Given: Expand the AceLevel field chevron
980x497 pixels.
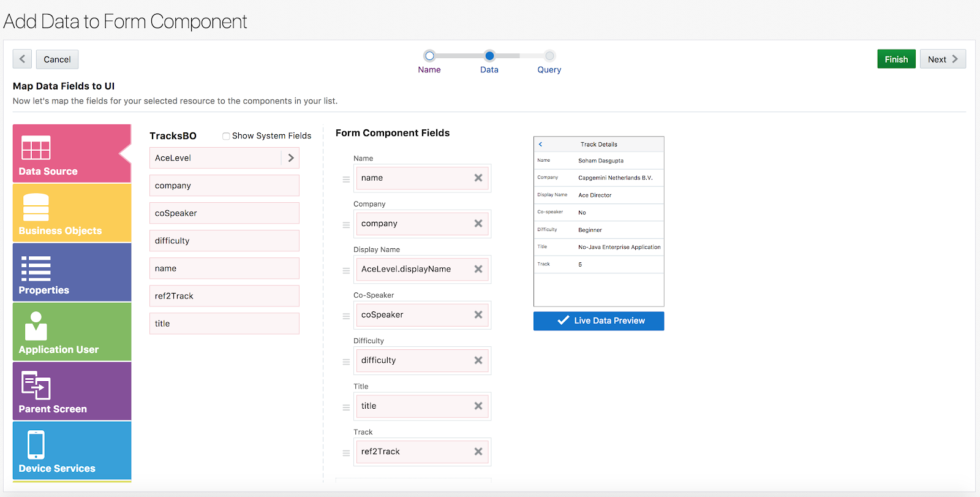Looking at the screenshot, I should coord(291,158).
